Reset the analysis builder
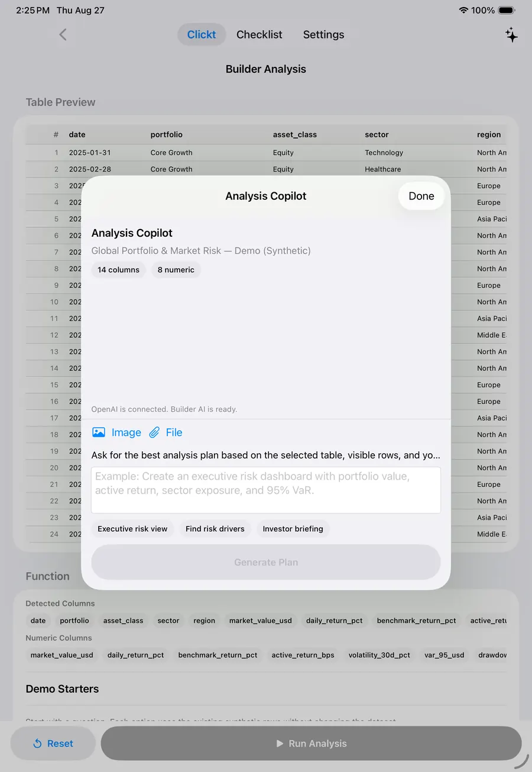This screenshot has height=772, width=532. coord(53,744)
